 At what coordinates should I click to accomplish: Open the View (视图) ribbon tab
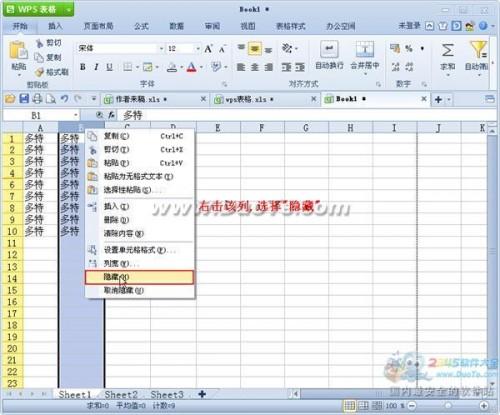(248, 26)
